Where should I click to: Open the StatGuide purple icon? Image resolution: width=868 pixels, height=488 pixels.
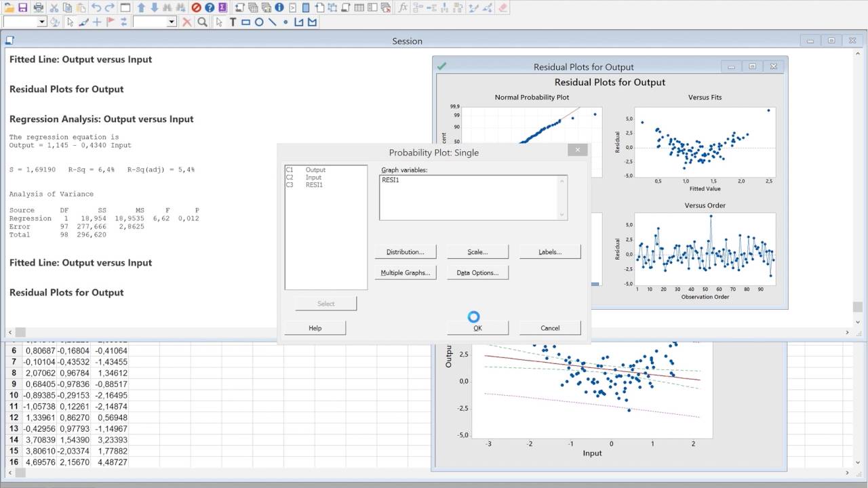click(x=222, y=7)
